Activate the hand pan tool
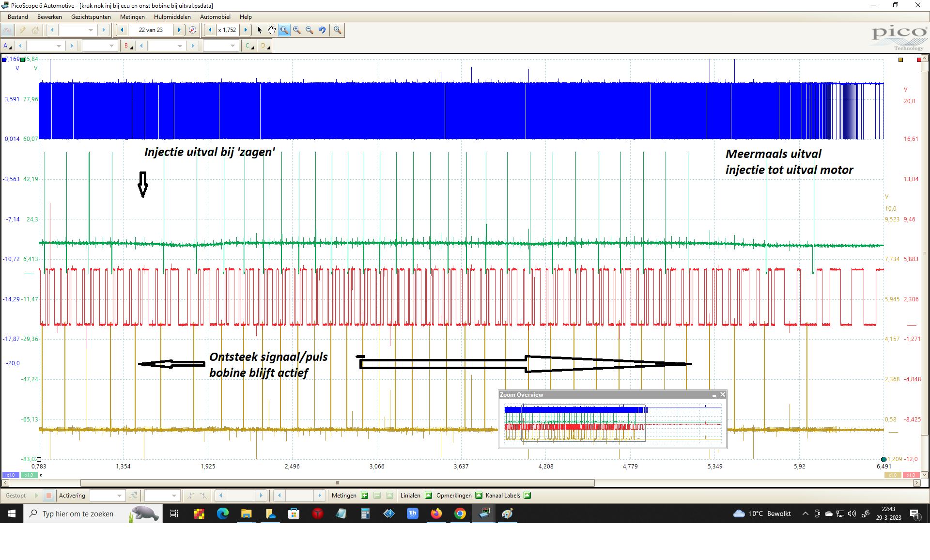930x560 pixels. click(x=272, y=30)
